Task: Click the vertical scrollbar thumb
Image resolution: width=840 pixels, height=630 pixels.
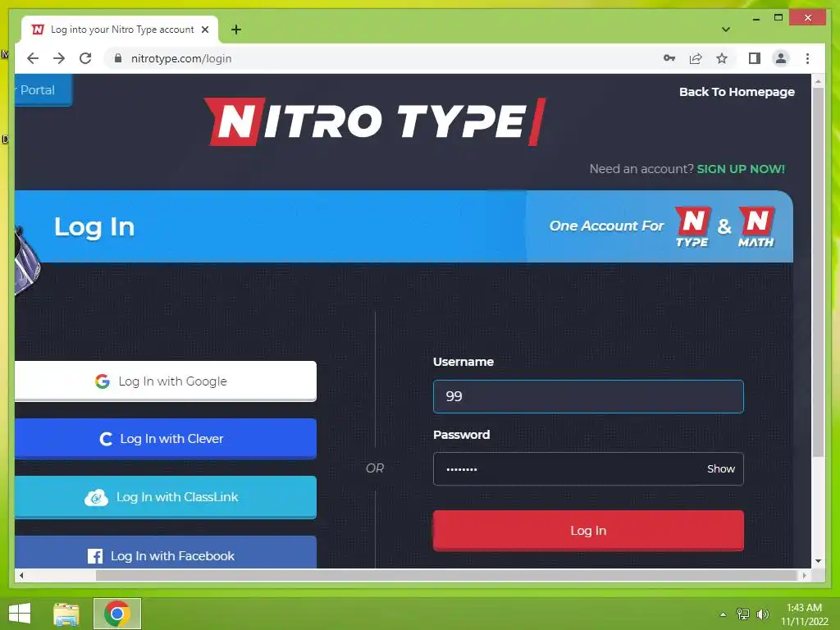Action: pos(818,272)
